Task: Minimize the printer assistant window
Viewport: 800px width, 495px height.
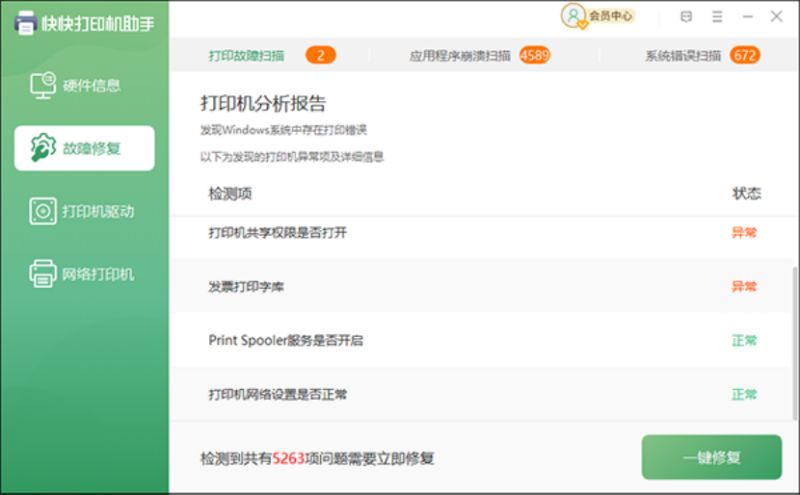Action: point(747,16)
